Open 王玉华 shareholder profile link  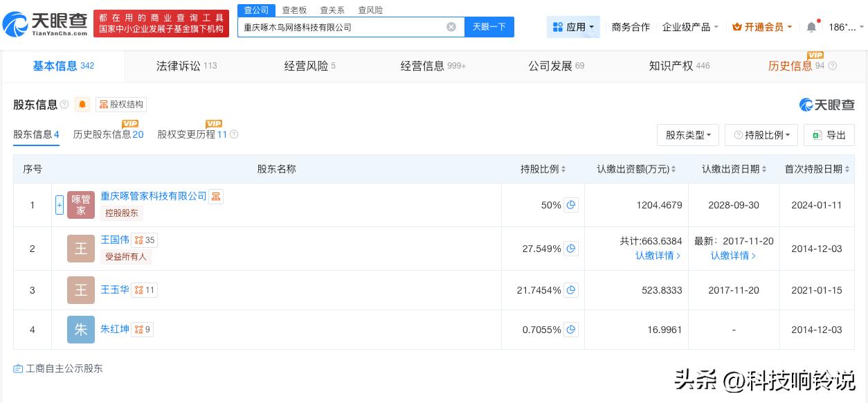pyautogui.click(x=115, y=289)
